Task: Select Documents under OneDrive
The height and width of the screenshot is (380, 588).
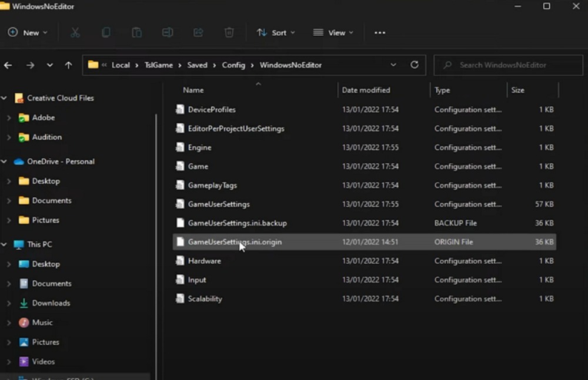Action: pos(45,200)
